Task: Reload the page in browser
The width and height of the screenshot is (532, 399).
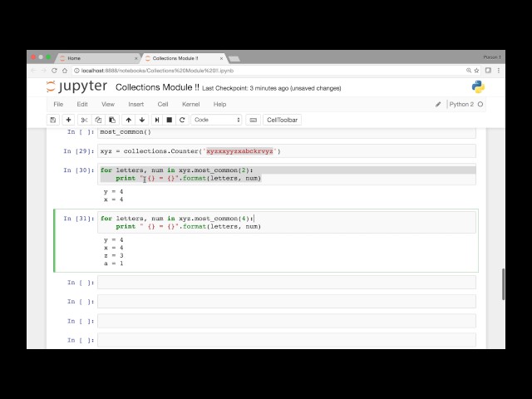Action: click(x=54, y=71)
